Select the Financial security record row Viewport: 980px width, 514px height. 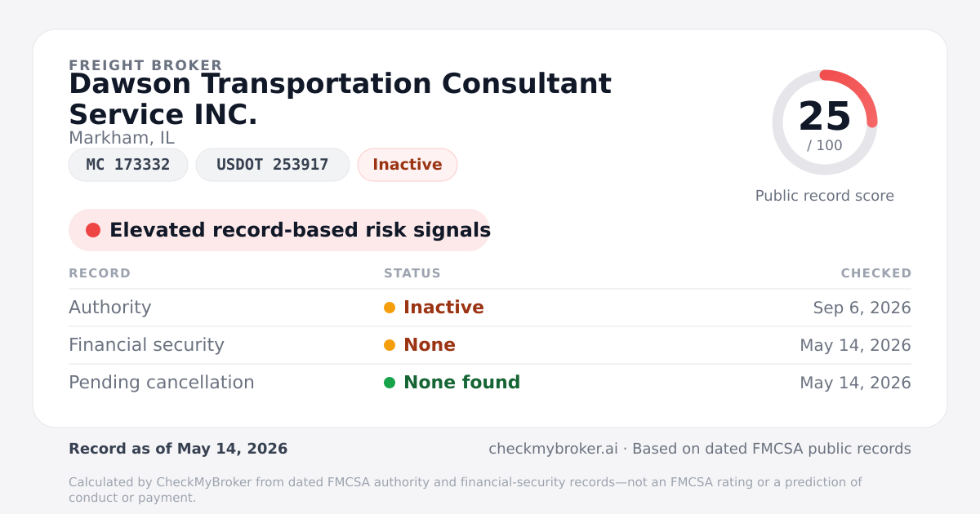pos(490,345)
